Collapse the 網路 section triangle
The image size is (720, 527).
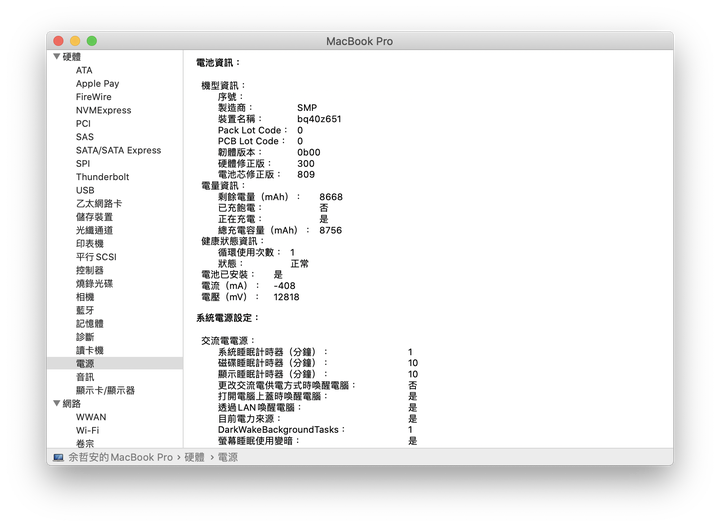point(56,404)
